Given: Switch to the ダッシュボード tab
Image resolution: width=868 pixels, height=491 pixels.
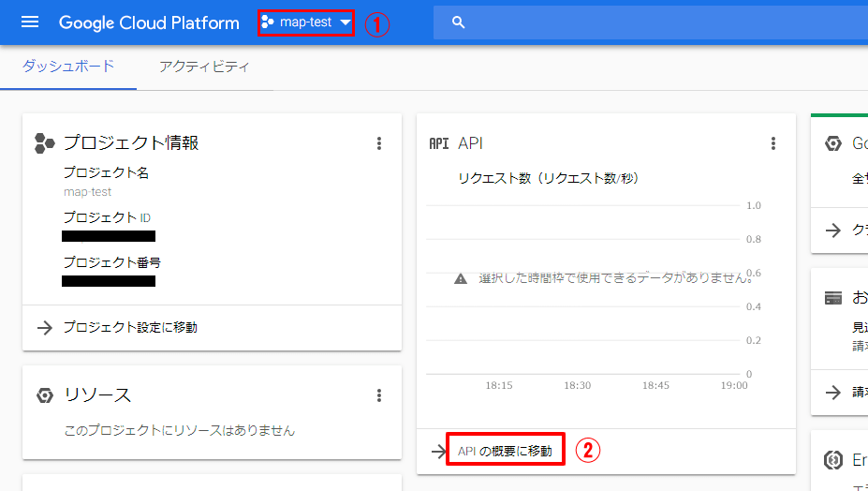Looking at the screenshot, I should point(68,67).
